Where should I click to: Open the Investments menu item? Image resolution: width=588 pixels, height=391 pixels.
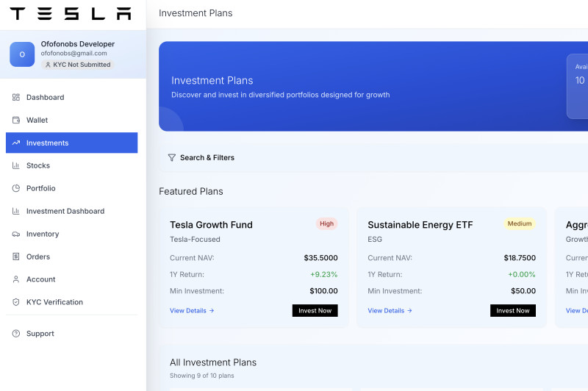(71, 143)
